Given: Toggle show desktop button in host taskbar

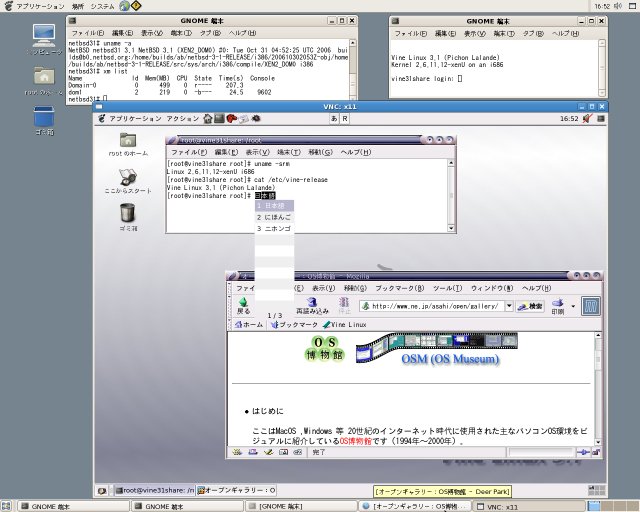Looking at the screenshot, I should click(x=6, y=506).
